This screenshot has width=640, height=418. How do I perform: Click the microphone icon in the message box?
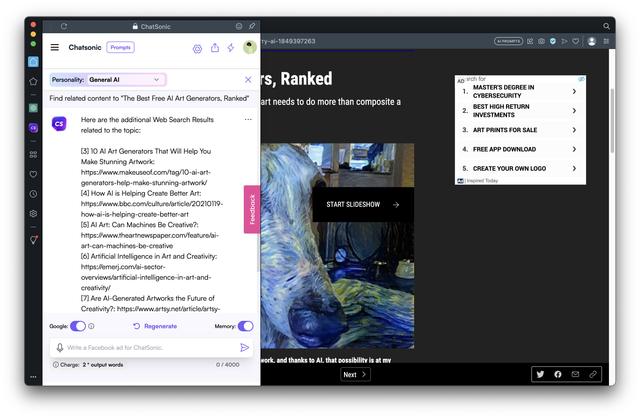point(60,347)
